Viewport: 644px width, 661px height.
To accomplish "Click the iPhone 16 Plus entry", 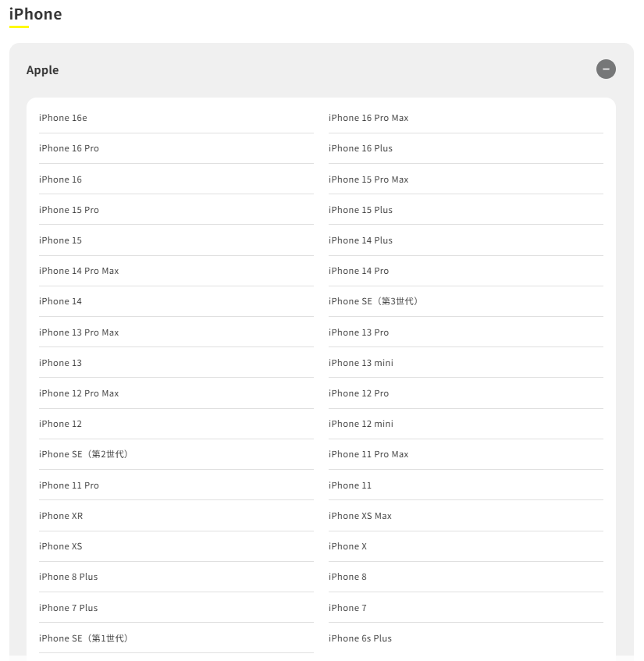I will [360, 148].
